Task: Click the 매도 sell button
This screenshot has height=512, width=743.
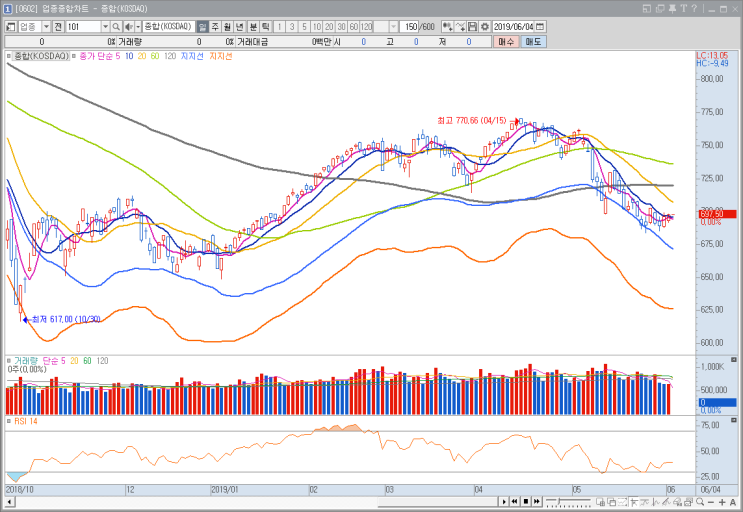Action: pyautogui.click(x=533, y=42)
